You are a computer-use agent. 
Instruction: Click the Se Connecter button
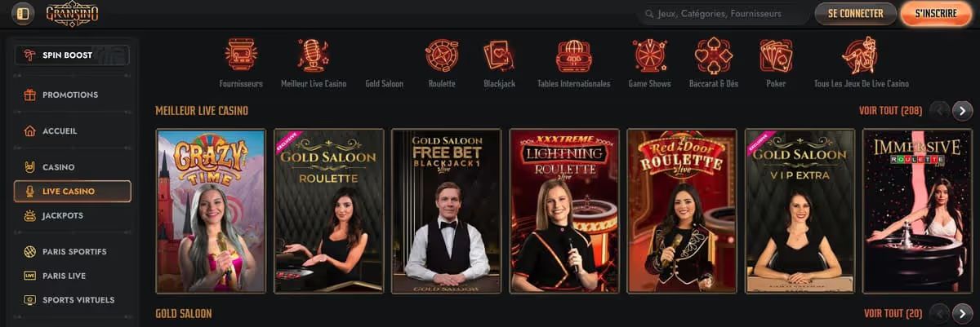(856, 14)
